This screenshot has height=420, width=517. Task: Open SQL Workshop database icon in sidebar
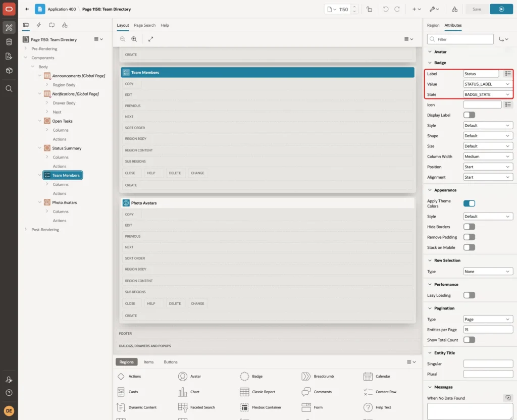point(9,42)
